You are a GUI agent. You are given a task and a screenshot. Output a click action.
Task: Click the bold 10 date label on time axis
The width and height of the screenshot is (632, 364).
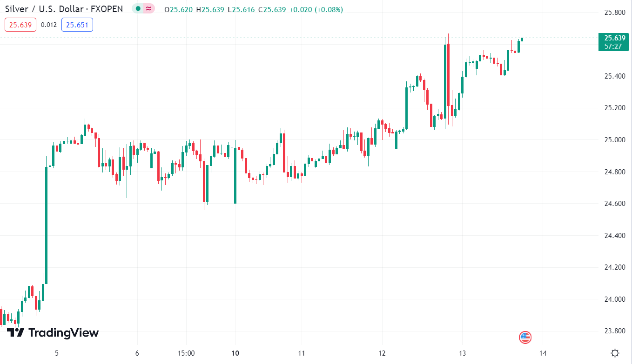pyautogui.click(x=235, y=353)
